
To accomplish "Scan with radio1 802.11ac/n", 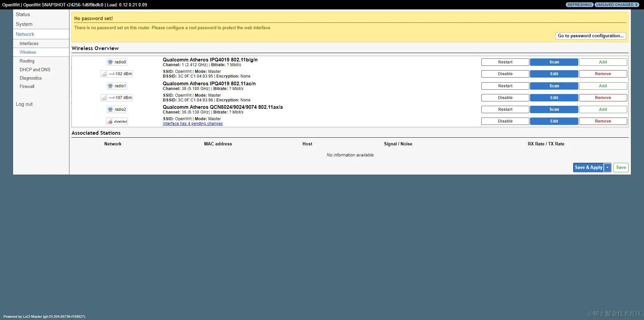I will click(554, 86).
